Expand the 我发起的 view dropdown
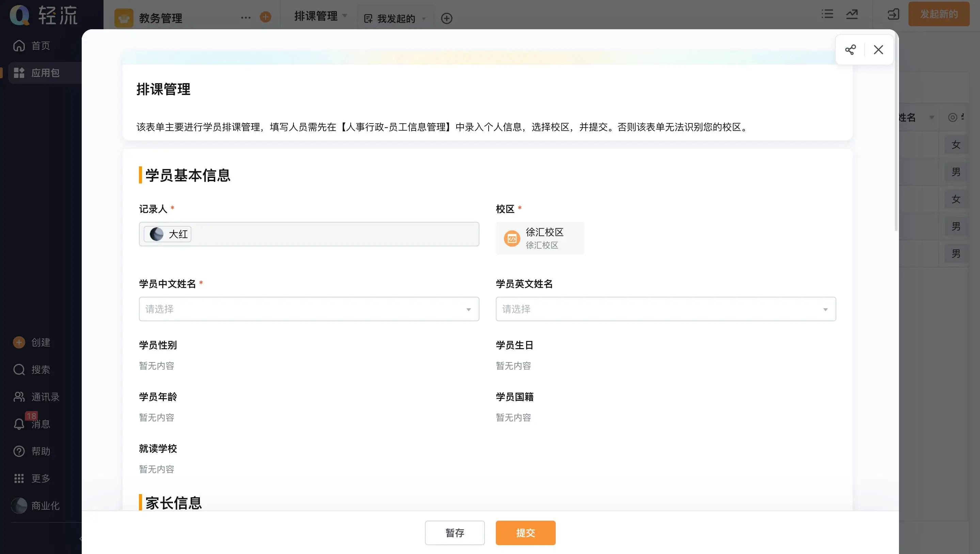The width and height of the screenshot is (980, 554). [423, 18]
